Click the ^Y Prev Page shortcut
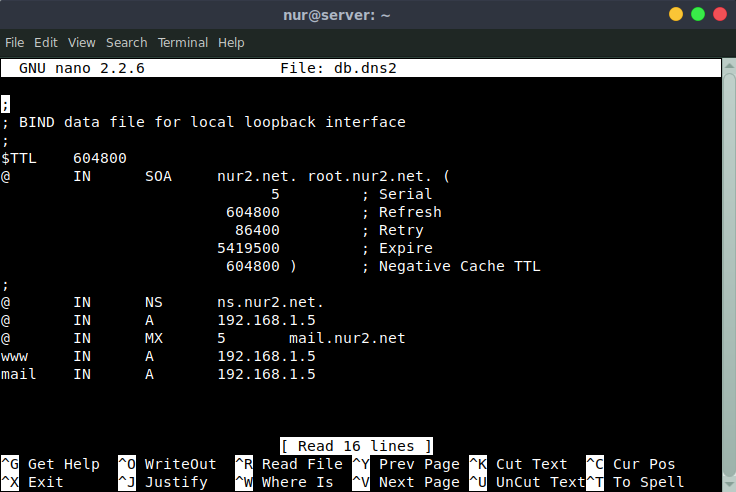Viewport: 736px width, 492px height. (406, 464)
